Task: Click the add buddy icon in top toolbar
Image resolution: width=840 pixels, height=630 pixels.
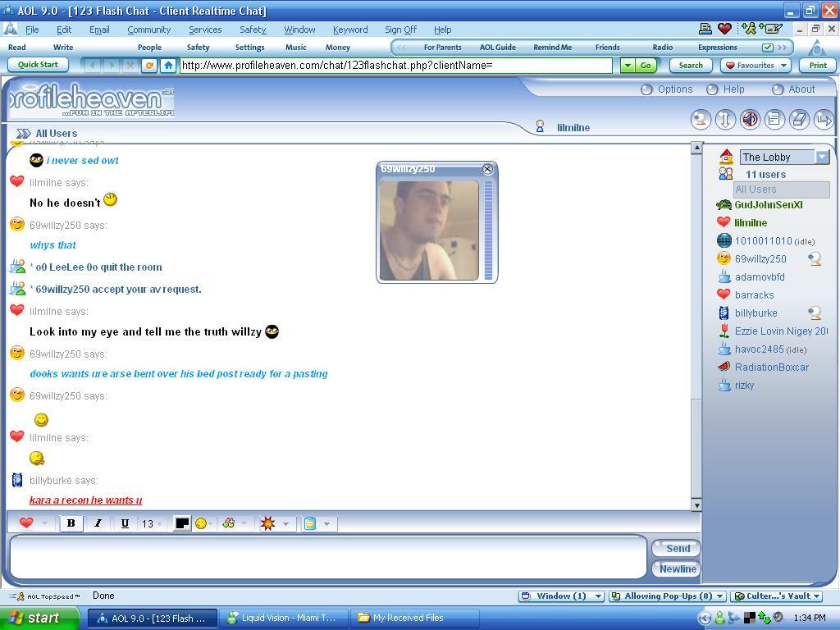Action: pyautogui.click(x=748, y=29)
